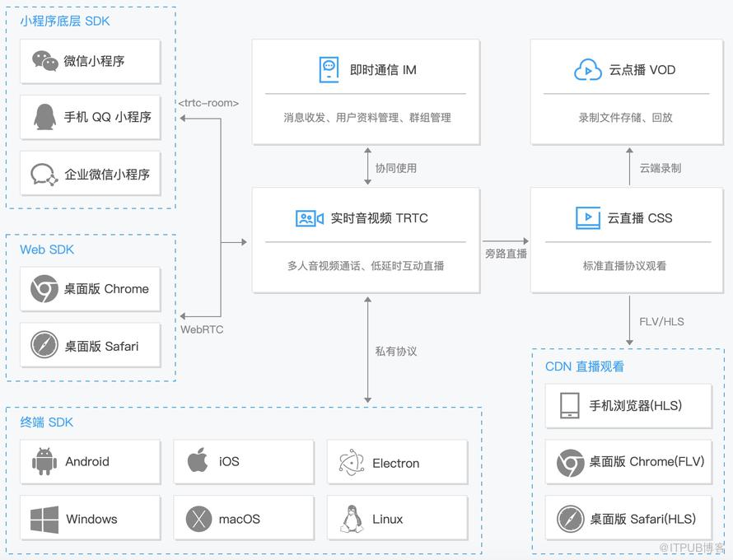Click the Apple iOS logo icon

198,460
